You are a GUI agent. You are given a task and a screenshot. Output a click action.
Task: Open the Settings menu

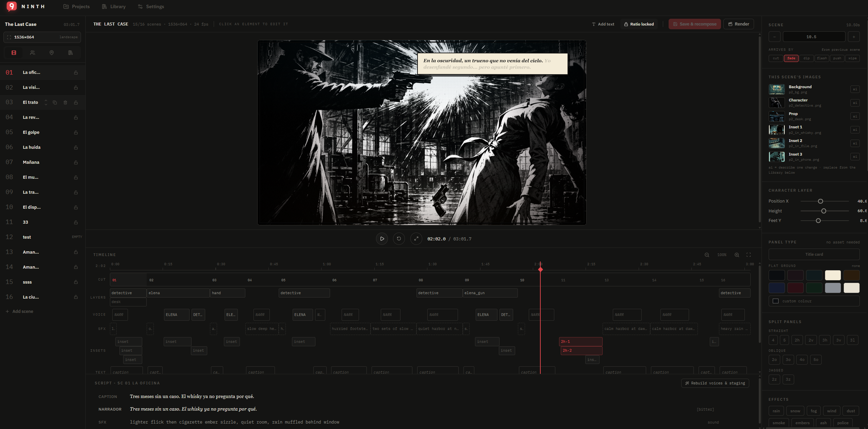[151, 6]
